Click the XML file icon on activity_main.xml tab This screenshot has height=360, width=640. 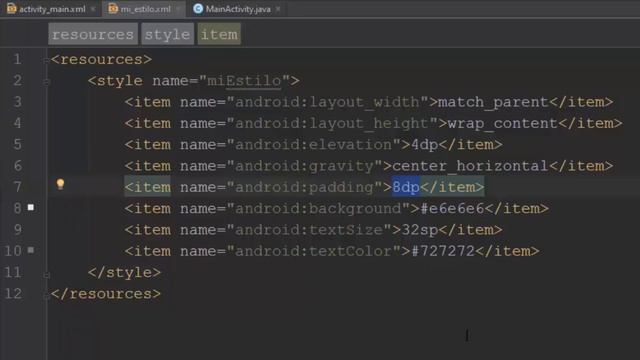[11, 8]
